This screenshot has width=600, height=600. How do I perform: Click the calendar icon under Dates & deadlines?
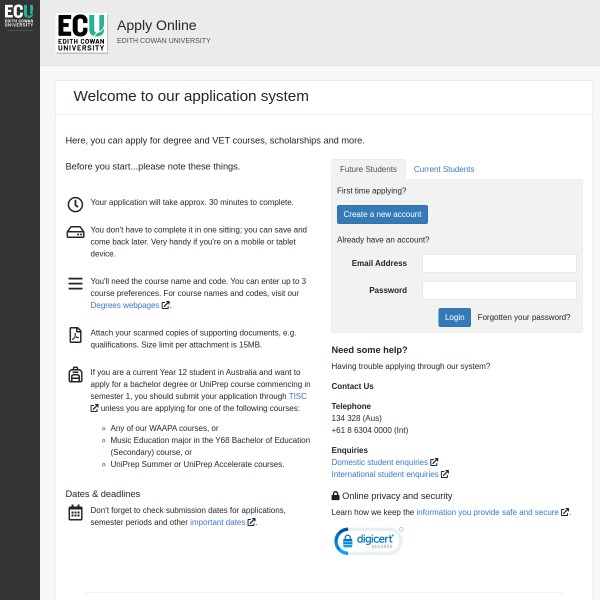click(75, 513)
